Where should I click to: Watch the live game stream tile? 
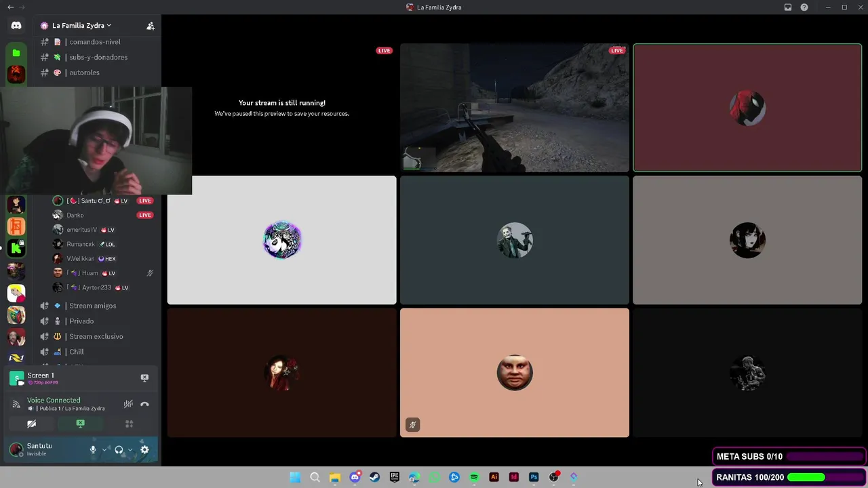coord(515,108)
